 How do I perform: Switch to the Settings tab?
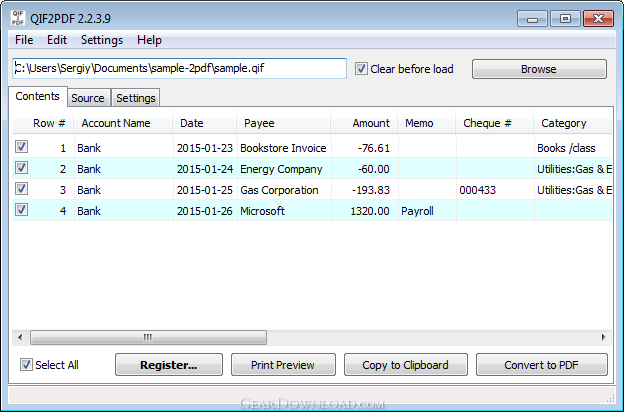click(x=136, y=98)
